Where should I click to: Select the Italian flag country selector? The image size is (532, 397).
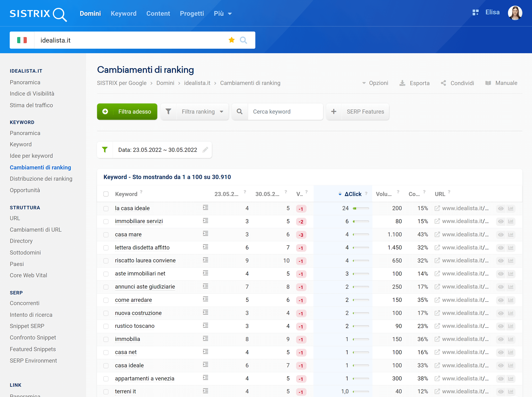pos(22,40)
